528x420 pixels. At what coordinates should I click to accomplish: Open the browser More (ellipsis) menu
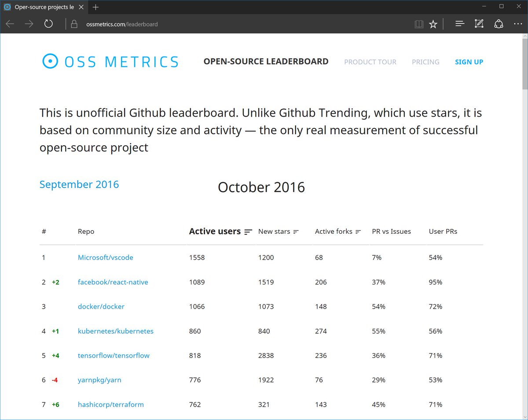tap(517, 24)
